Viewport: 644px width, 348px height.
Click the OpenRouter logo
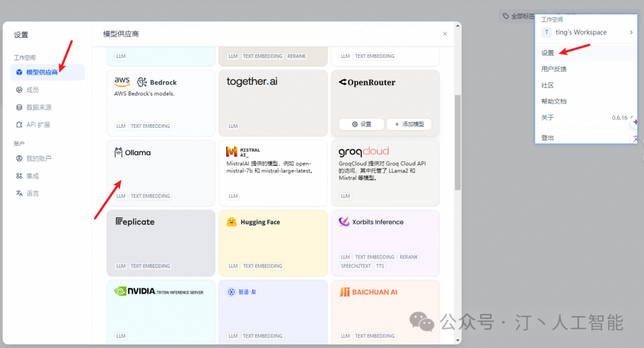[x=367, y=82]
